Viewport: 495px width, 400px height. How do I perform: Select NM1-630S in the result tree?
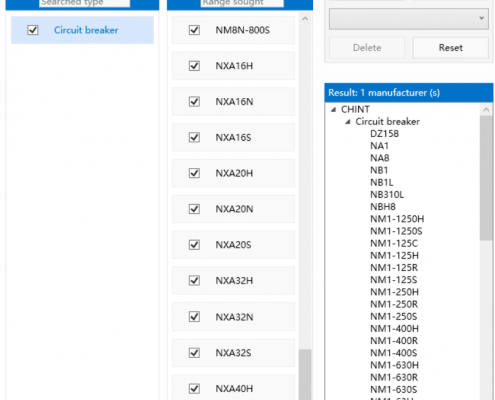click(x=393, y=390)
